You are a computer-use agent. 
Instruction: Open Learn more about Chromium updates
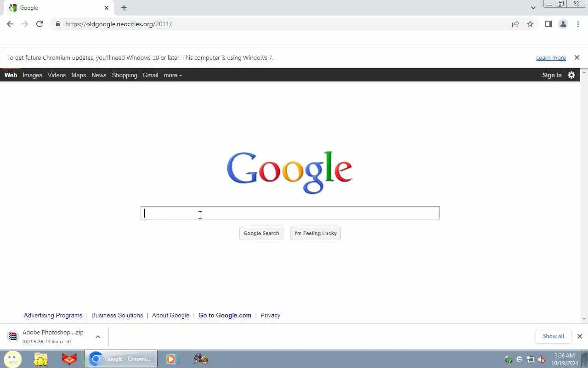[x=551, y=57]
